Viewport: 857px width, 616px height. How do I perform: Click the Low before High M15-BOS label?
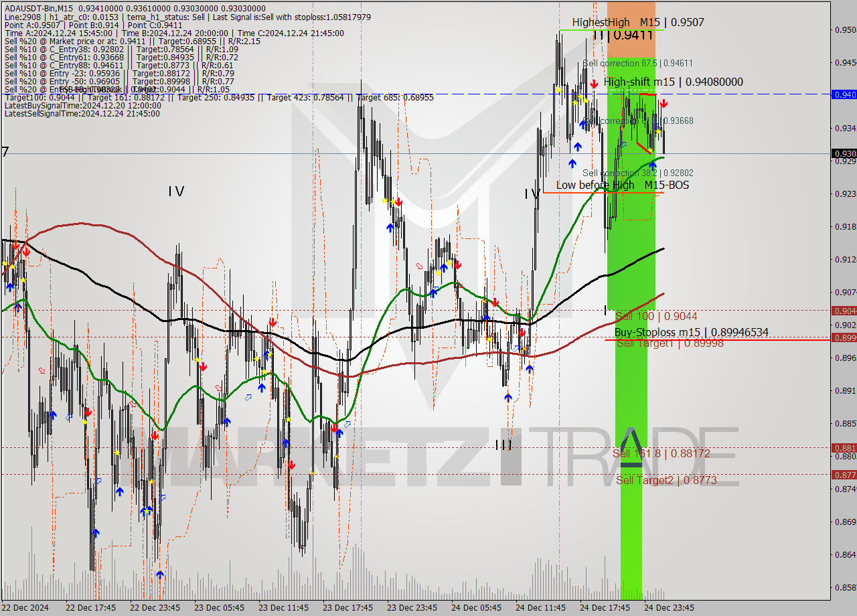[x=622, y=185]
